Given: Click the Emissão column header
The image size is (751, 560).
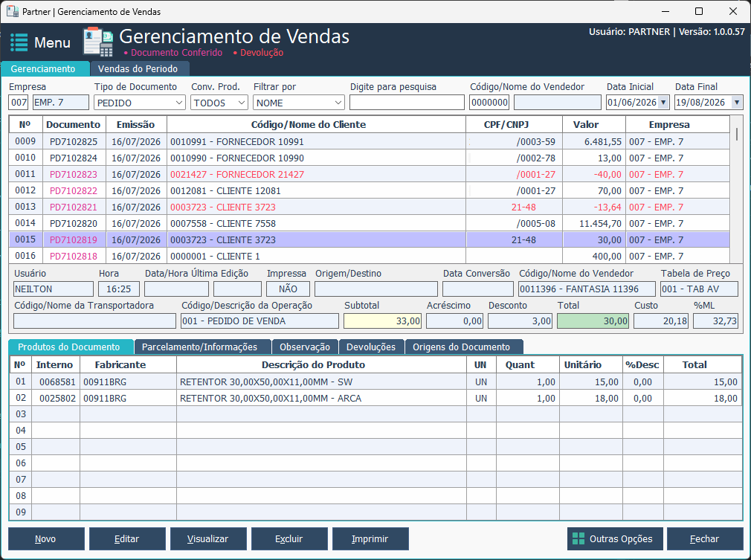Looking at the screenshot, I should coord(136,124).
